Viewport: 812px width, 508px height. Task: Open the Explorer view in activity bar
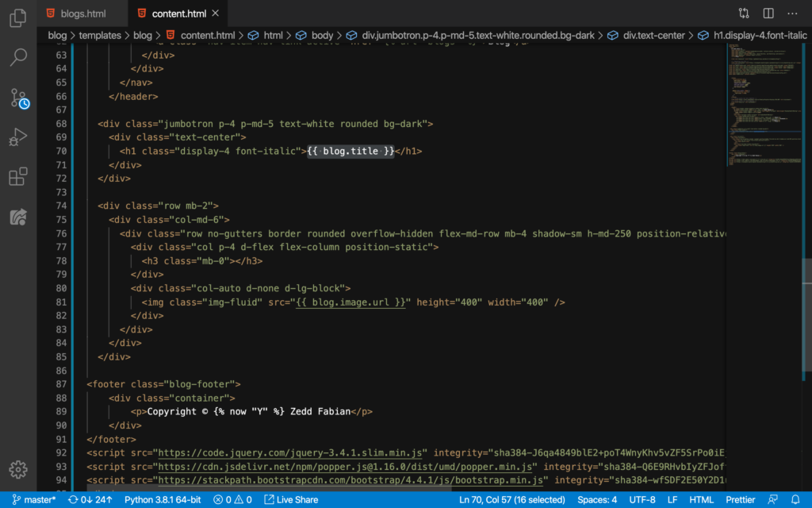click(18, 18)
